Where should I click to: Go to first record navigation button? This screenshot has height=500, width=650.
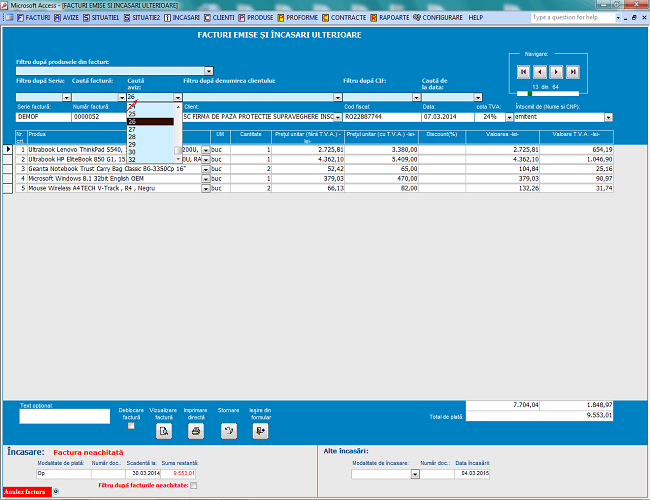tap(523, 72)
